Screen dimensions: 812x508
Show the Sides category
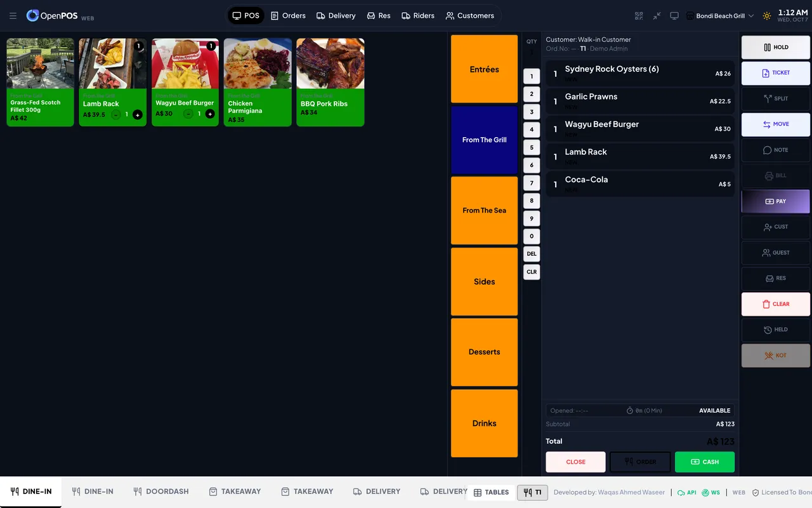(484, 281)
